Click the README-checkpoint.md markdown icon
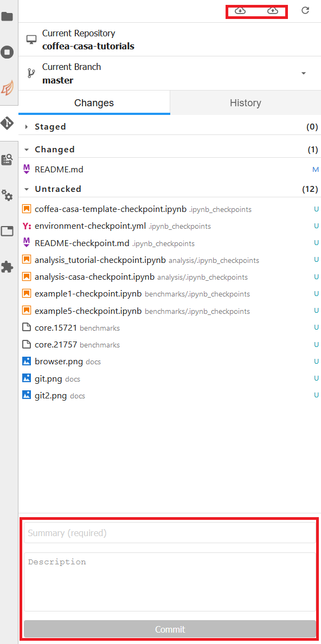 tap(27, 243)
